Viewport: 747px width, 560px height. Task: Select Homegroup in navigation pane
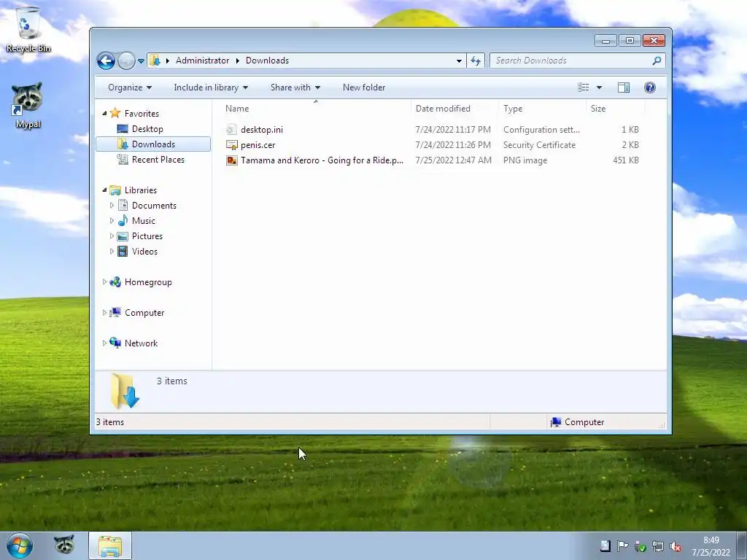coord(148,282)
